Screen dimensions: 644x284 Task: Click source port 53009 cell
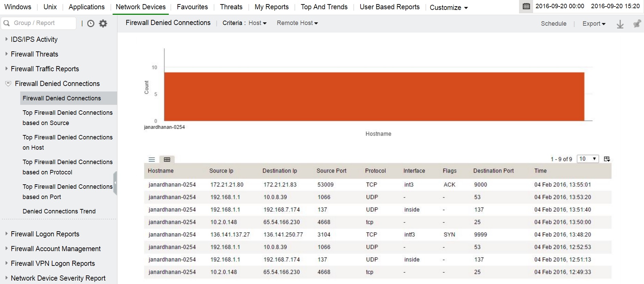click(x=325, y=185)
